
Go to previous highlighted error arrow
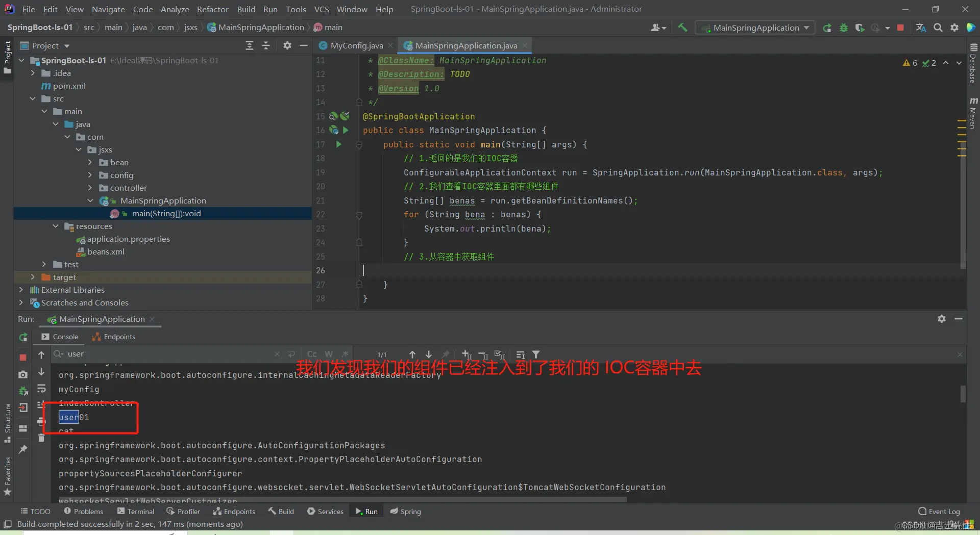(x=946, y=63)
